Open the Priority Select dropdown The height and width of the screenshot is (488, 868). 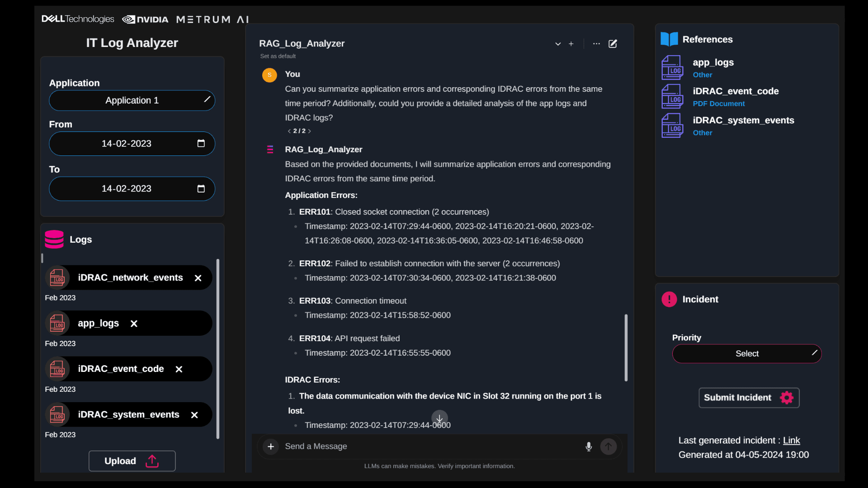(747, 353)
